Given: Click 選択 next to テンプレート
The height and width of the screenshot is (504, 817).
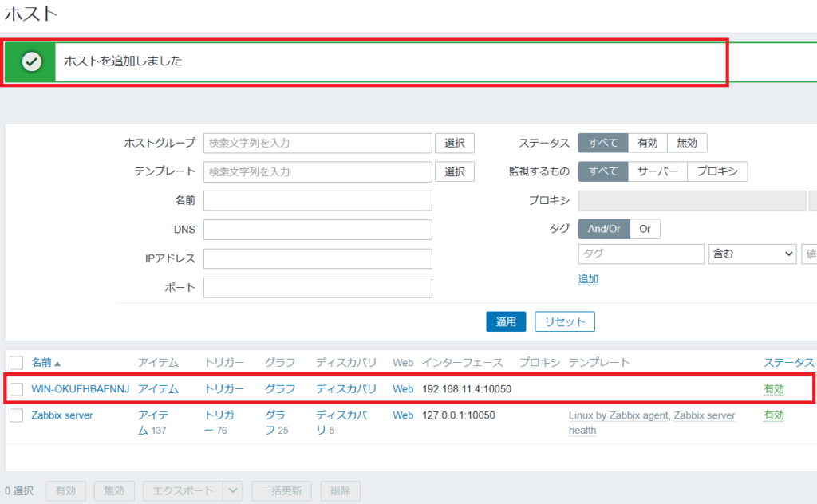Looking at the screenshot, I should [455, 171].
